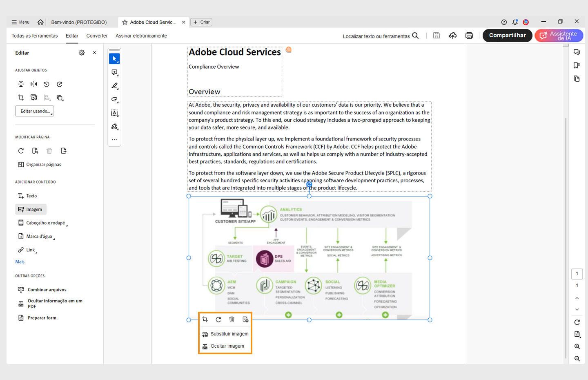Viewport: 588px width, 380px height.
Task: Hide the image via Ocultar imagem
Action: [227, 346]
